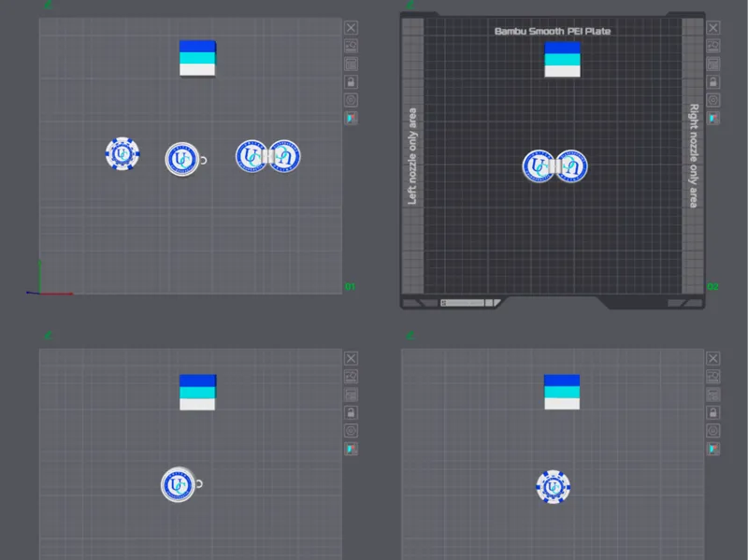The height and width of the screenshot is (560, 748).
Task: Select the keychain medallion on bottom-left plate
Action: click(179, 484)
